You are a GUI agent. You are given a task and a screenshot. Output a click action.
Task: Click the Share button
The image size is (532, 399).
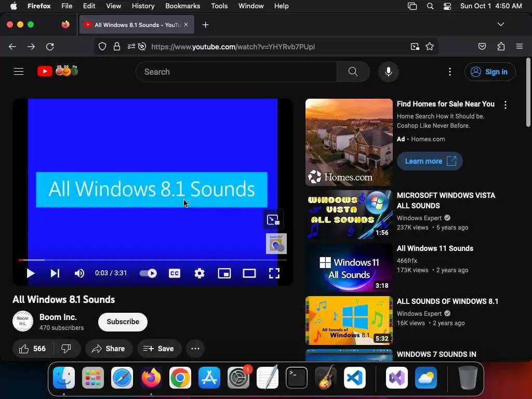109,349
